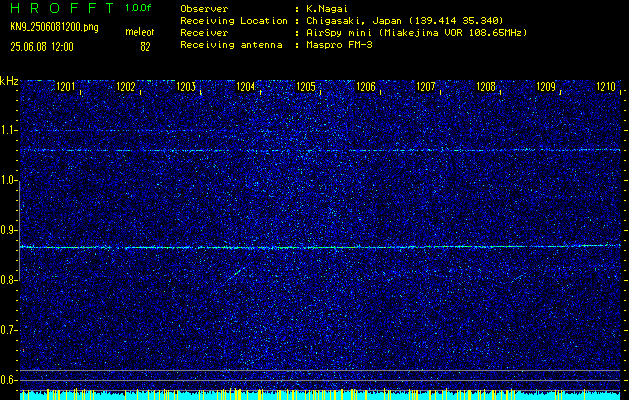The height and width of the screenshot is (400, 629).
Task: Click the Chigasaki, Japan coordinates text
Action: coord(404,21)
